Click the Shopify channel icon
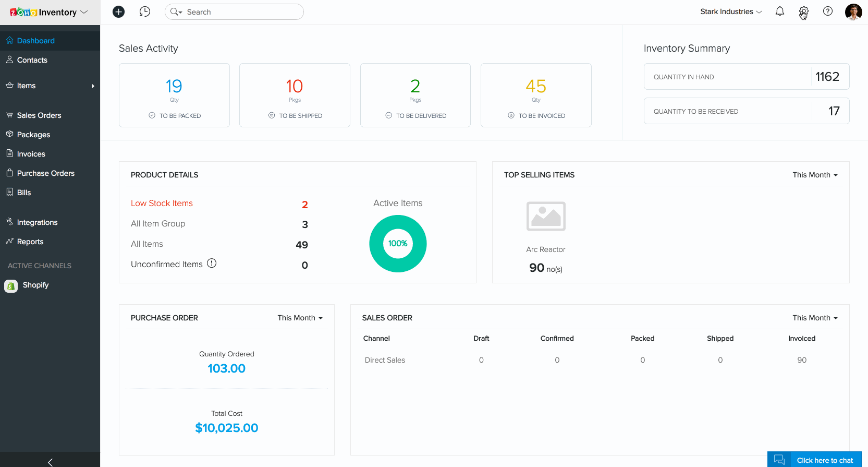The height and width of the screenshot is (467, 868). (x=11, y=285)
